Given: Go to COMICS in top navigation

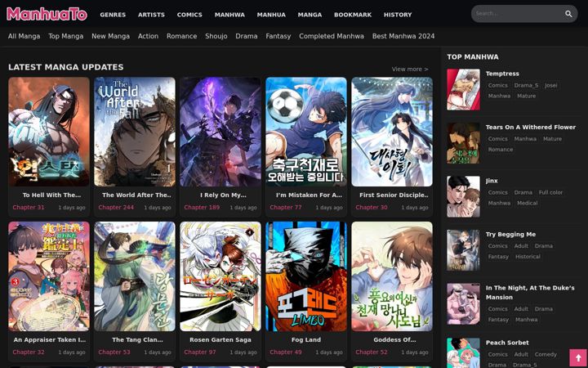Looking at the screenshot, I should [x=189, y=15].
